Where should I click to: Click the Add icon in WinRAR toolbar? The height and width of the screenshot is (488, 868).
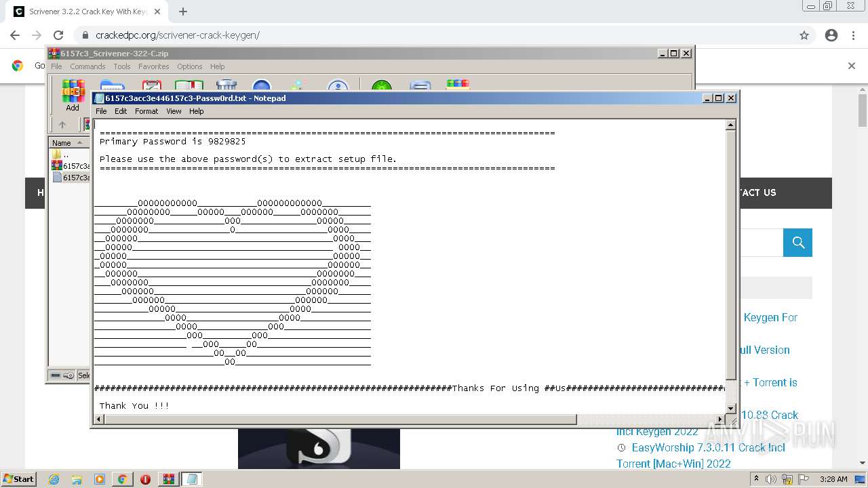click(73, 95)
